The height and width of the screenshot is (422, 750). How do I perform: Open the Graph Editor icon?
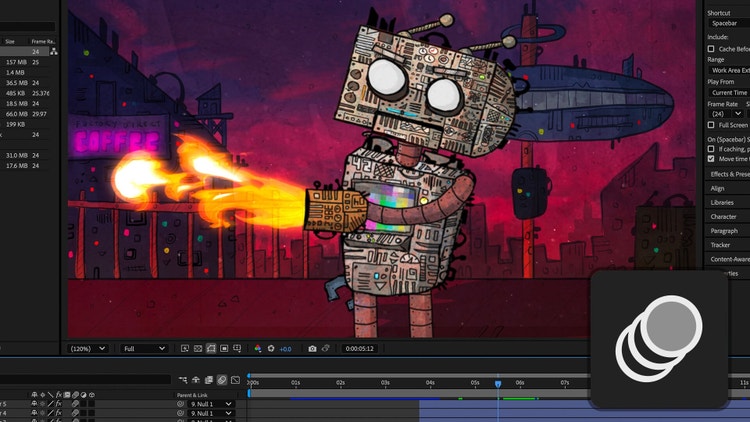click(235, 380)
